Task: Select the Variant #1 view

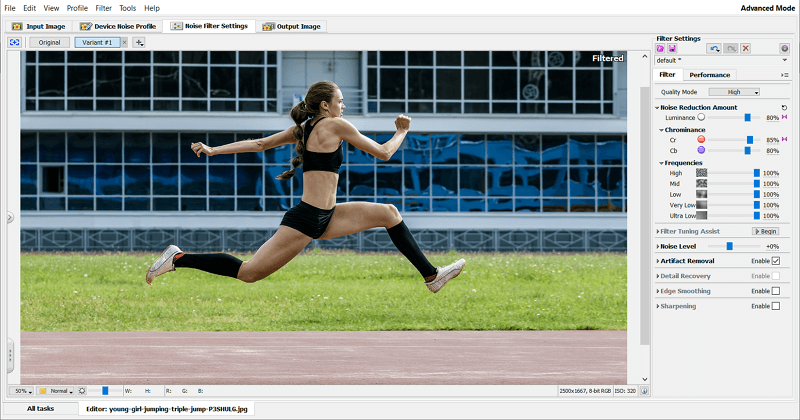Action: tap(97, 42)
